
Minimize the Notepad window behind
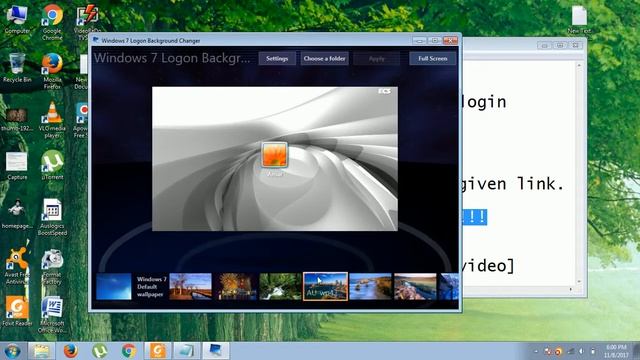(544, 45)
